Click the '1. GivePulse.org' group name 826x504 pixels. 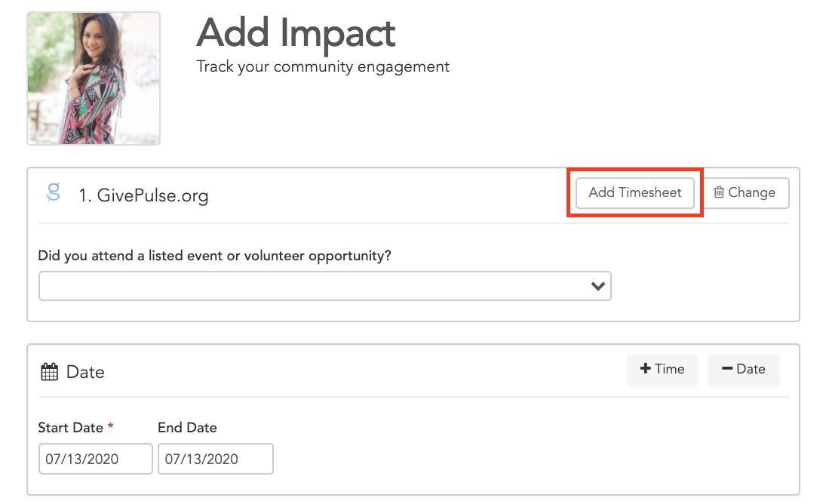[x=143, y=195]
